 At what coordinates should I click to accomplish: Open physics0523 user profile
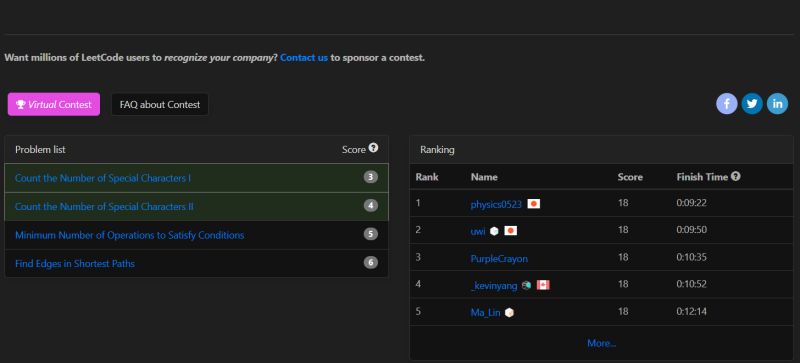[x=496, y=204]
